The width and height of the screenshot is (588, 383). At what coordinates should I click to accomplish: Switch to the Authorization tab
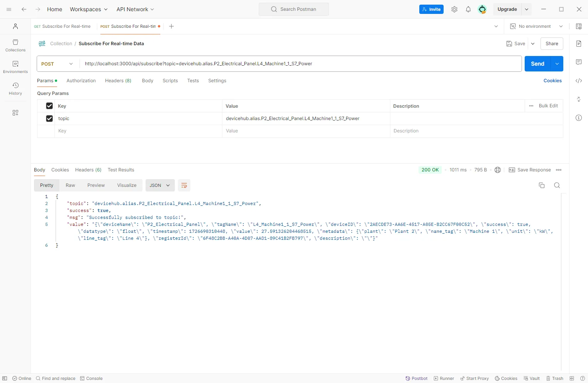(81, 81)
